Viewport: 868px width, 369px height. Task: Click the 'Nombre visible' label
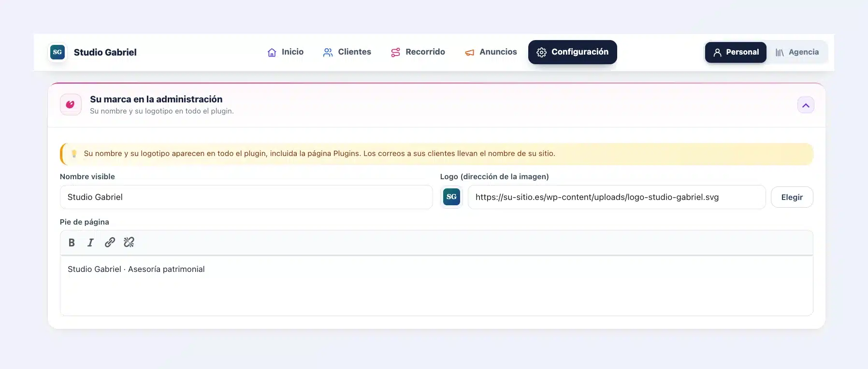coord(87,177)
